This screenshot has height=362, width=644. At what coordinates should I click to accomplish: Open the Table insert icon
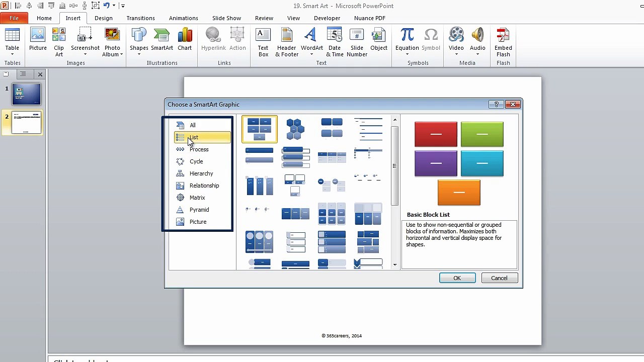(12, 36)
